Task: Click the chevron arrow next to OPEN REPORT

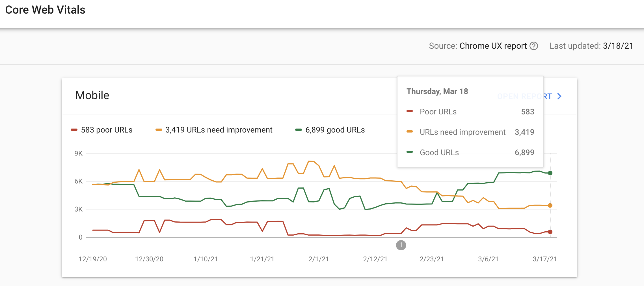Action: tap(559, 97)
